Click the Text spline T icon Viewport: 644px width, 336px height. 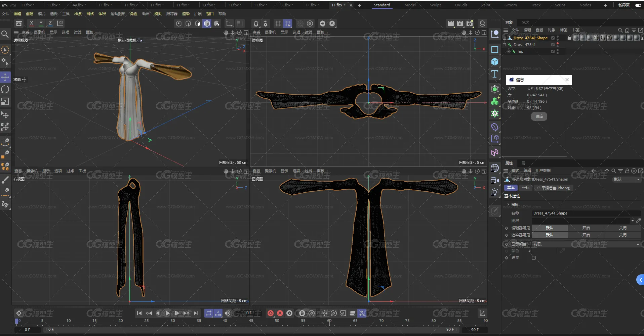click(494, 74)
